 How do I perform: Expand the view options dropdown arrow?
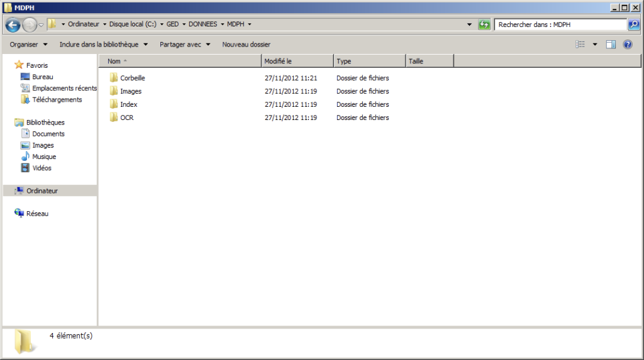pos(595,45)
